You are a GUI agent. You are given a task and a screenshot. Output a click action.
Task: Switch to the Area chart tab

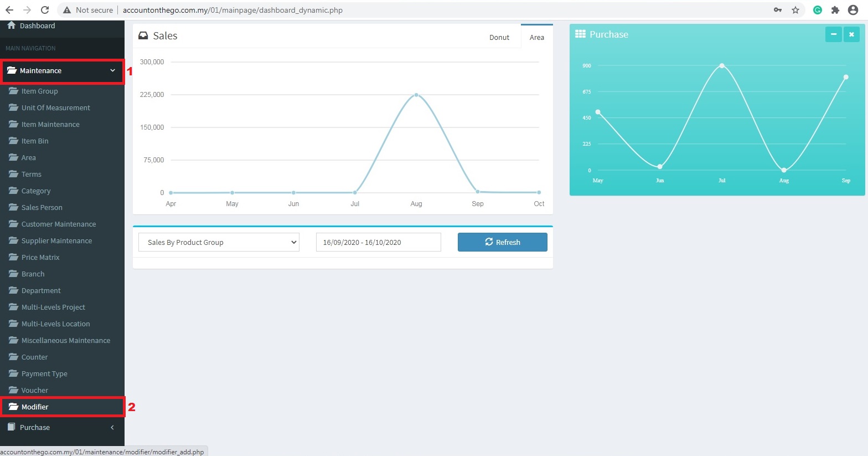point(536,37)
